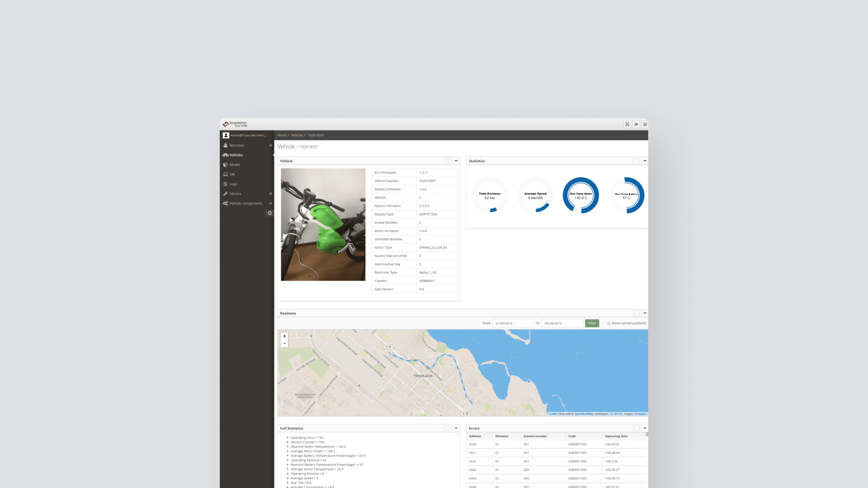Viewport: 868px width, 488px height.
Task: Click the green motorcycle photo
Action: 323,225
